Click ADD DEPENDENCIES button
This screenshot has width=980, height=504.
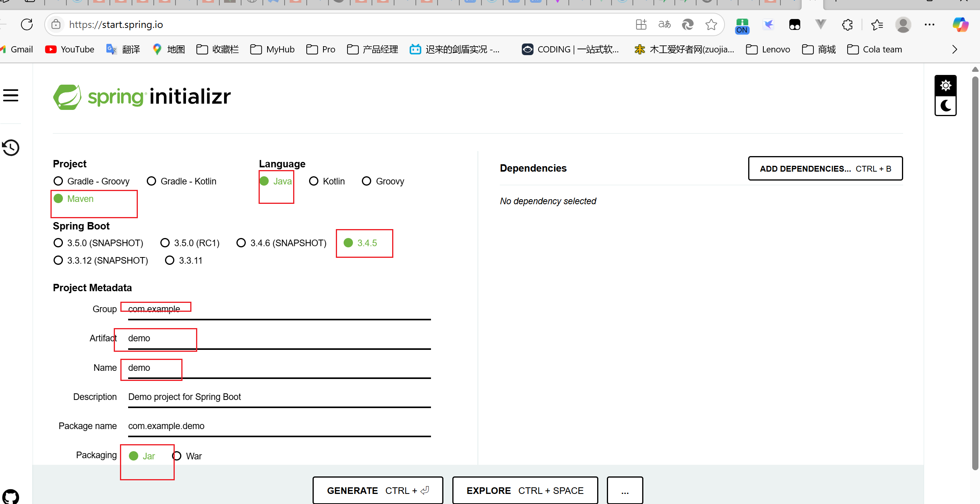pyautogui.click(x=825, y=169)
